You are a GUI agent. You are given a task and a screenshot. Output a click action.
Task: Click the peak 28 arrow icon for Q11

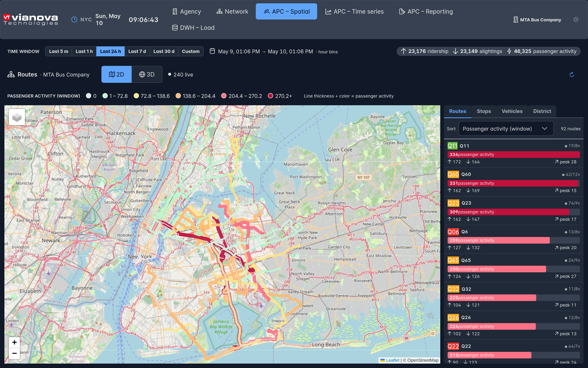[556, 162]
